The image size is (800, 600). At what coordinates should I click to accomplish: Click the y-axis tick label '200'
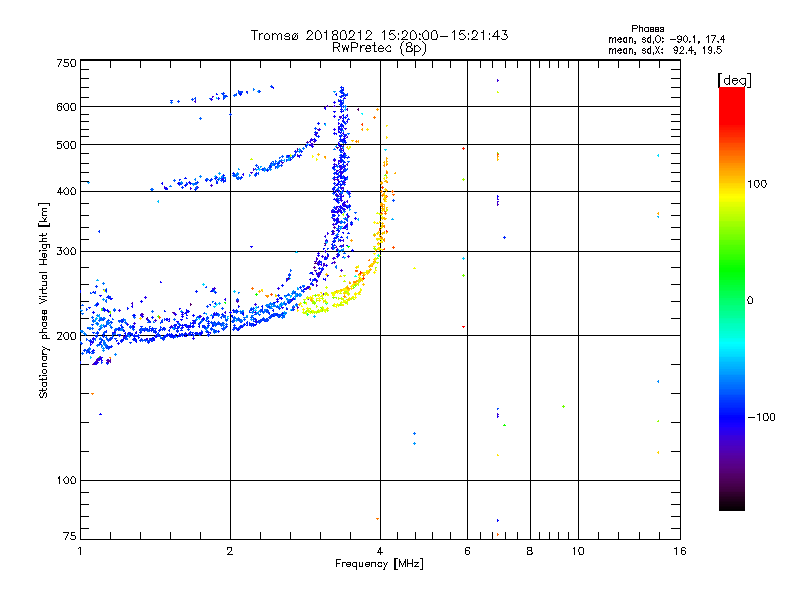point(66,336)
